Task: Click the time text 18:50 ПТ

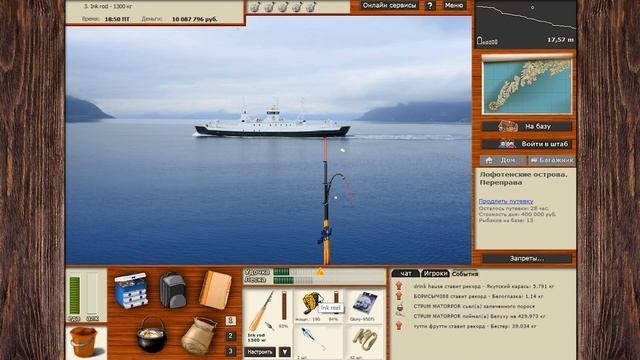Action: [117, 19]
